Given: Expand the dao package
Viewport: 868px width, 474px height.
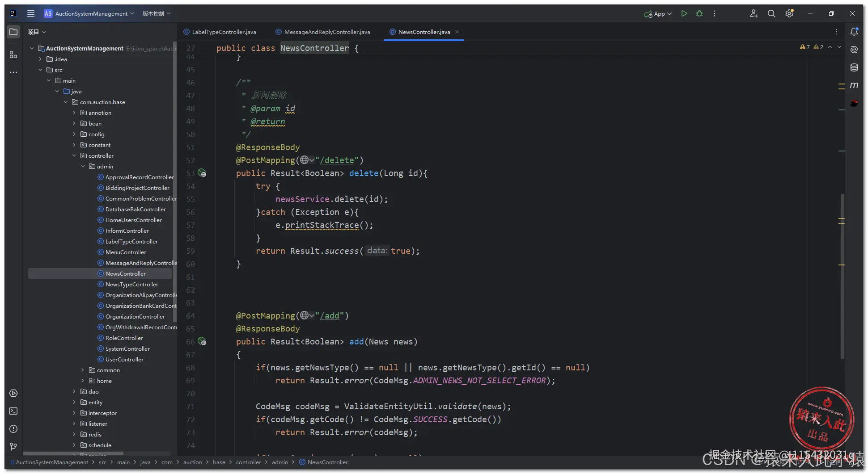Looking at the screenshot, I should click(74, 391).
